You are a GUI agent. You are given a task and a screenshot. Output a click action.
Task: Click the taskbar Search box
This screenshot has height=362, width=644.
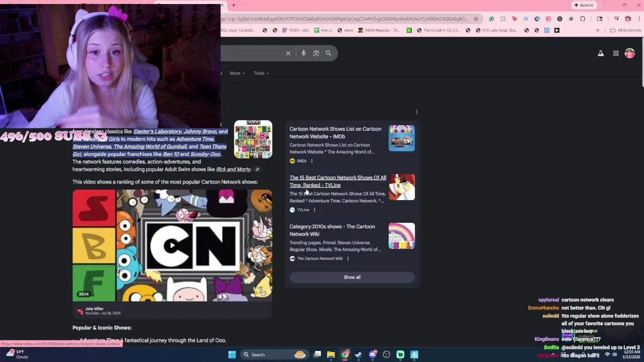coord(274,354)
